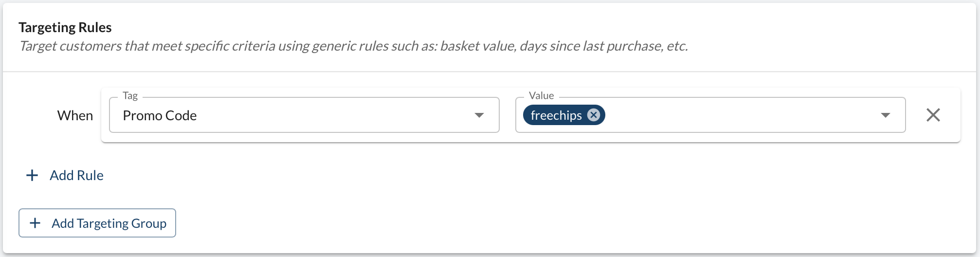980x257 pixels.
Task: Delete the Promo Code rule with the X
Action: click(x=933, y=115)
